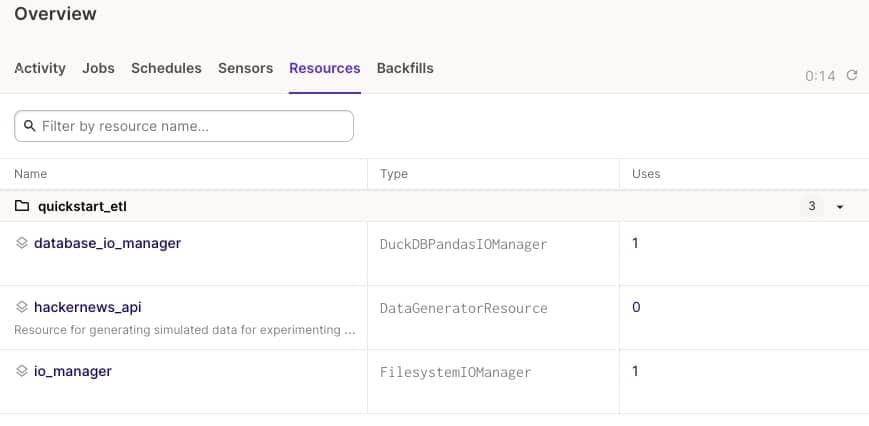Go to the Schedules tab
Screen dimensions: 869x426
click(x=166, y=68)
